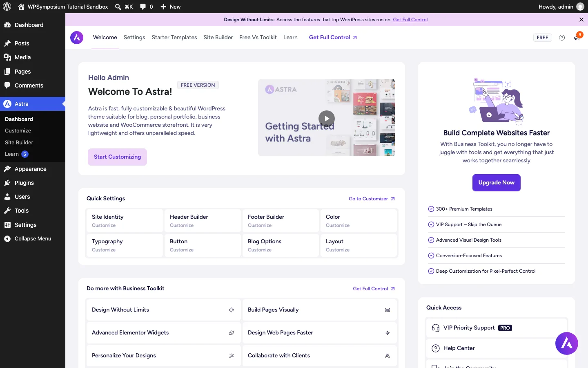Open Header Builder quick setting

[x=203, y=221]
